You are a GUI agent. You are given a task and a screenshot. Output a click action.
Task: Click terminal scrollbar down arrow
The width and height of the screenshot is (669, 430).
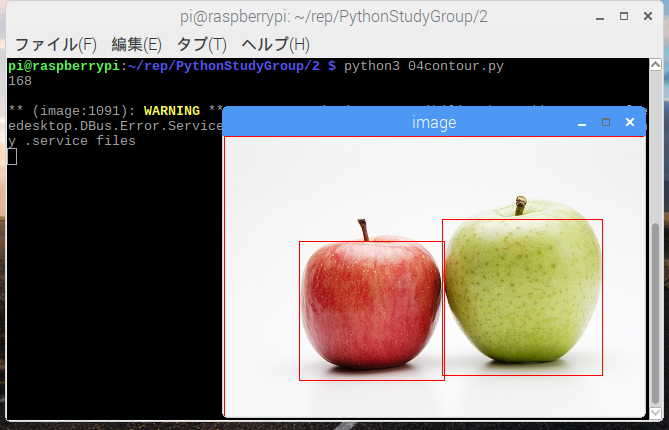tap(655, 413)
